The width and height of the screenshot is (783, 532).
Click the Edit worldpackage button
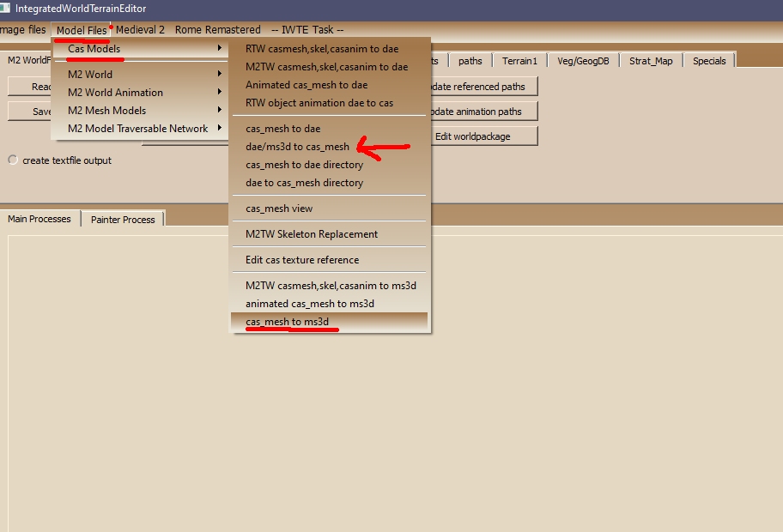tap(484, 136)
